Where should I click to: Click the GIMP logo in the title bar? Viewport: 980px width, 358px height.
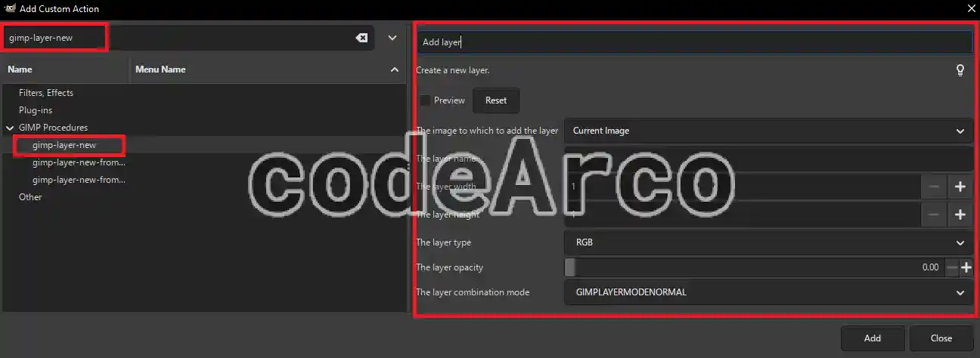[x=8, y=9]
